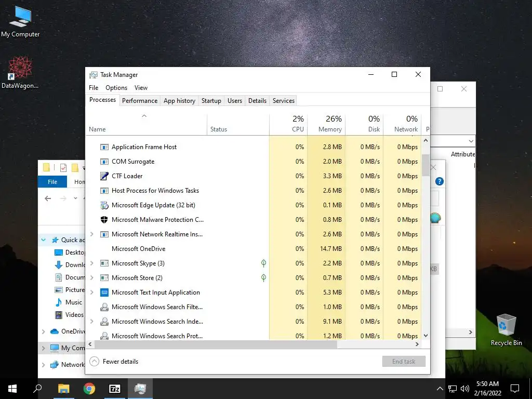
Task: Switch to the Users tab
Action: click(x=235, y=101)
